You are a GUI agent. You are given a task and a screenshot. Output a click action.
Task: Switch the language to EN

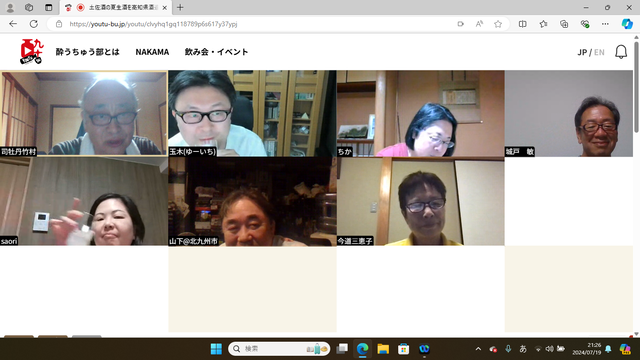599,52
